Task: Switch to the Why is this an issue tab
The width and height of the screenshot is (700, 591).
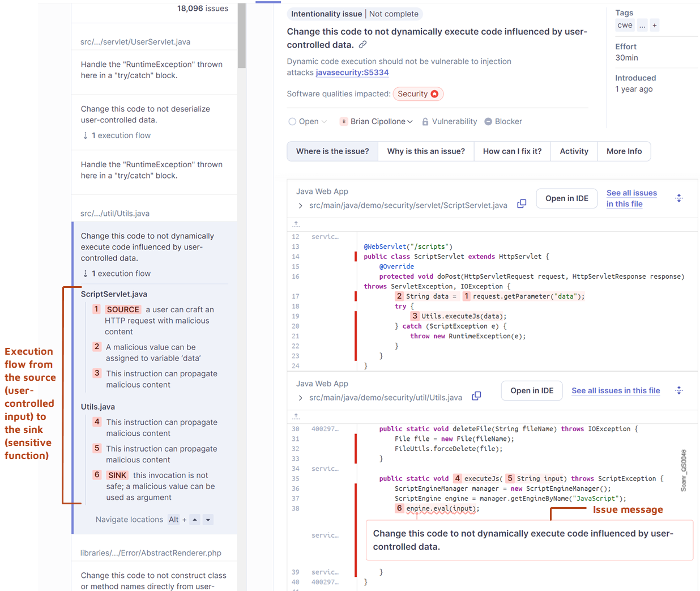Action: tap(426, 151)
